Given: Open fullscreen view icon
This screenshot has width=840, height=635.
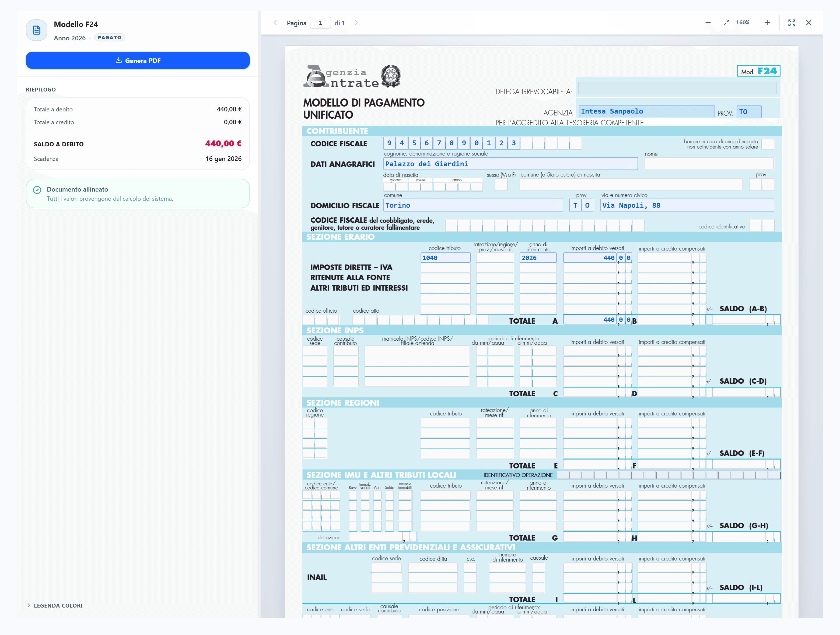Looking at the screenshot, I should (x=792, y=23).
